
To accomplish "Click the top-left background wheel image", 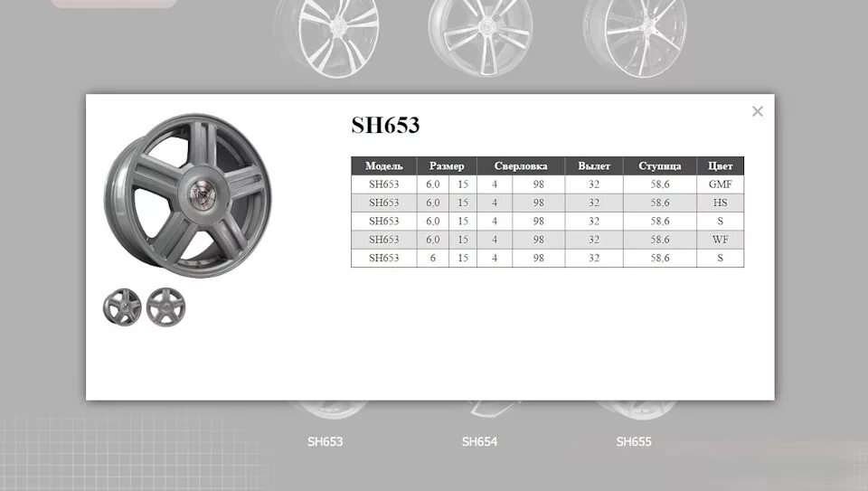I will coord(326,38).
